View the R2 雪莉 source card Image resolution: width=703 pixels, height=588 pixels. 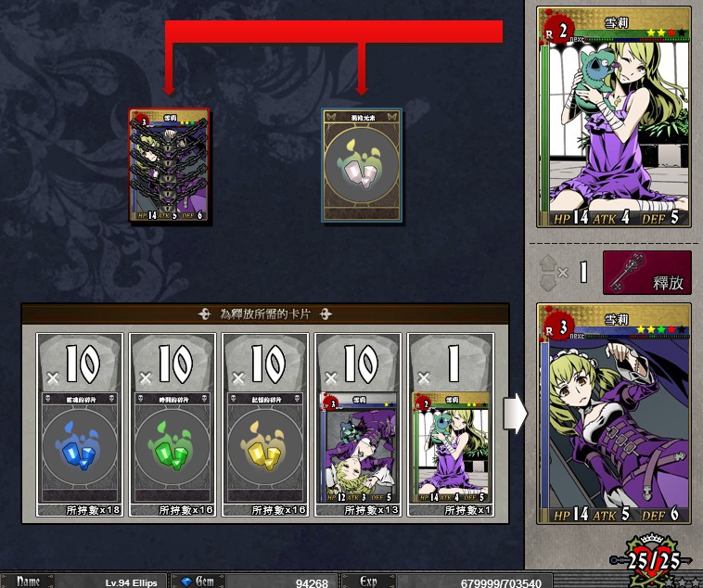click(x=614, y=117)
